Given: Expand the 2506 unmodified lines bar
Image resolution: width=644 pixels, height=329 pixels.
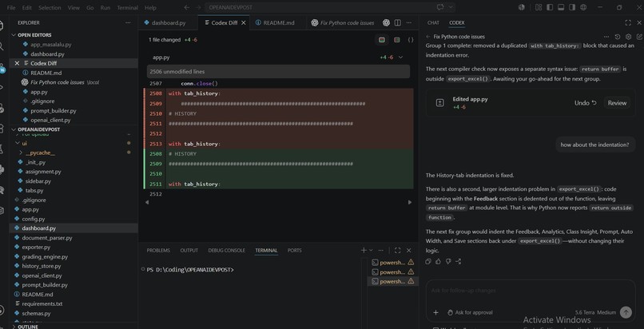Looking at the screenshot, I should (279, 71).
